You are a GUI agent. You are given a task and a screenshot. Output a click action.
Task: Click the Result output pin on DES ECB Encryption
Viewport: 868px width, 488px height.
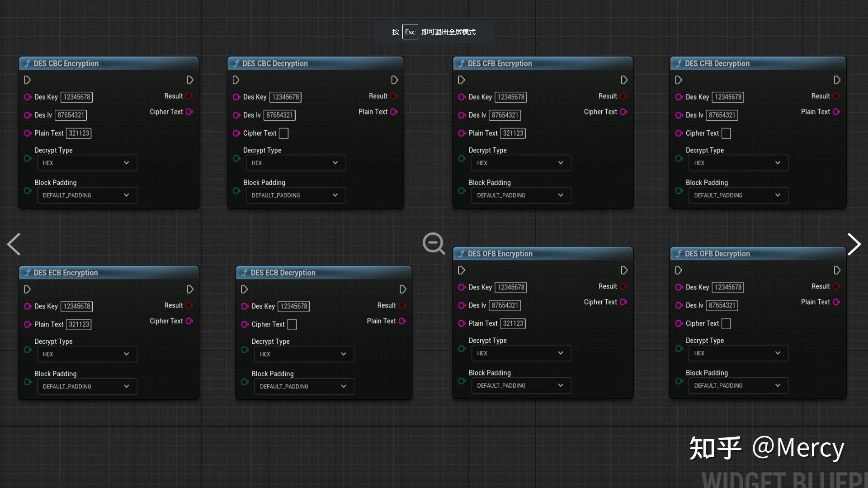point(189,305)
